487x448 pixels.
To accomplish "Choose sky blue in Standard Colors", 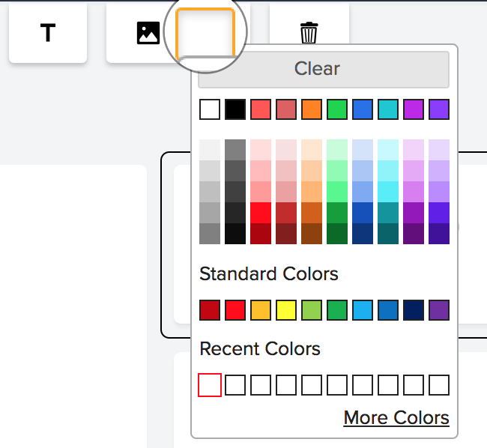I will (x=363, y=310).
